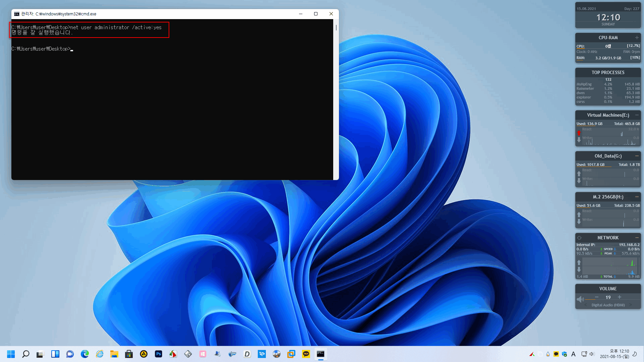Collapse the NETWORK widget
The height and width of the screenshot is (362, 644).
637,238
